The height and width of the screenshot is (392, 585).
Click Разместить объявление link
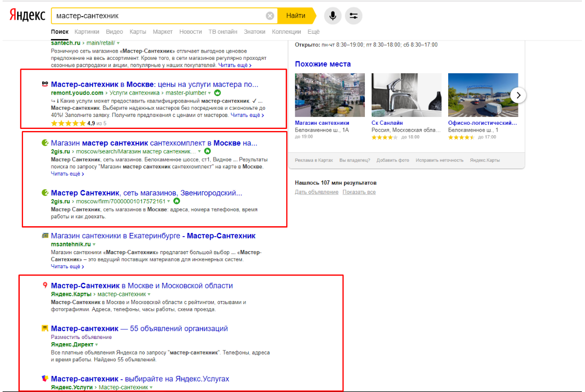point(81,337)
